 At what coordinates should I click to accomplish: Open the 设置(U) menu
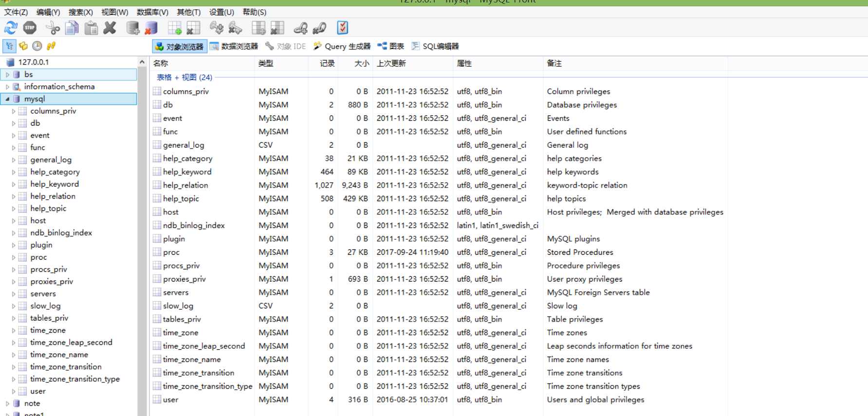coord(222,12)
